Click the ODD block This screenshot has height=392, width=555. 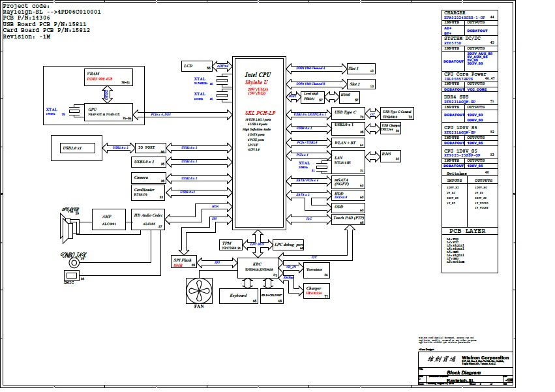pyautogui.click(x=348, y=208)
